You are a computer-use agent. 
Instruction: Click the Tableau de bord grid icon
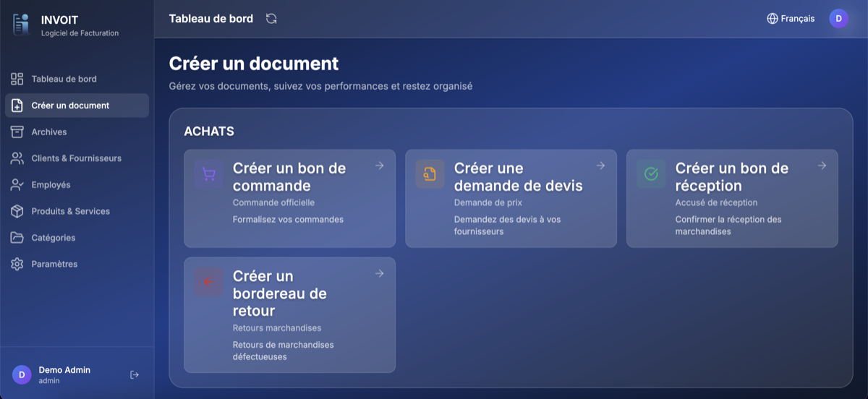[17, 79]
